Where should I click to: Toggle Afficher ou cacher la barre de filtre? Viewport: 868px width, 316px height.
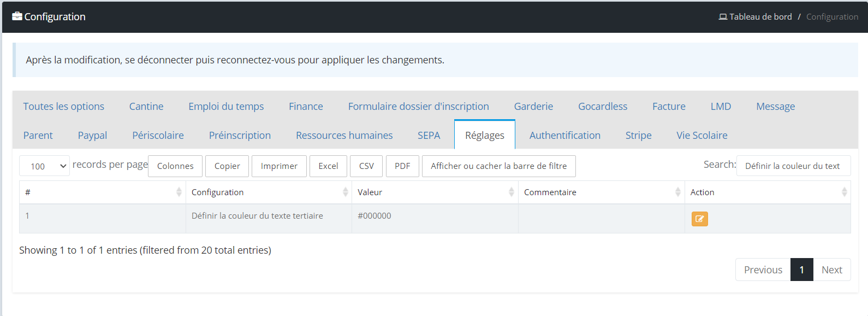(x=499, y=166)
